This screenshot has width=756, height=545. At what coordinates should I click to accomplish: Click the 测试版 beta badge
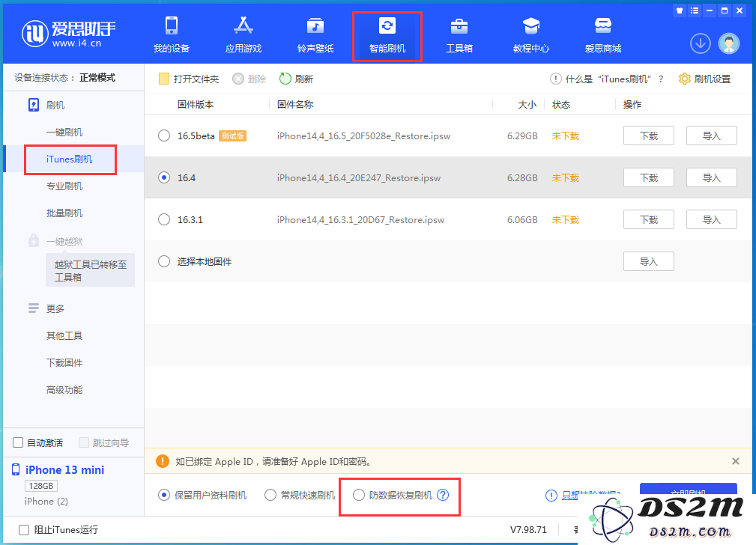point(232,136)
